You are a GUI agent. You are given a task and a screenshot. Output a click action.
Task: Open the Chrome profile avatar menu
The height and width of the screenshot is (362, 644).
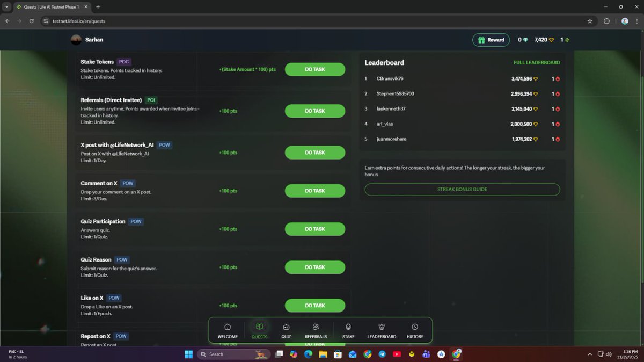point(625,21)
